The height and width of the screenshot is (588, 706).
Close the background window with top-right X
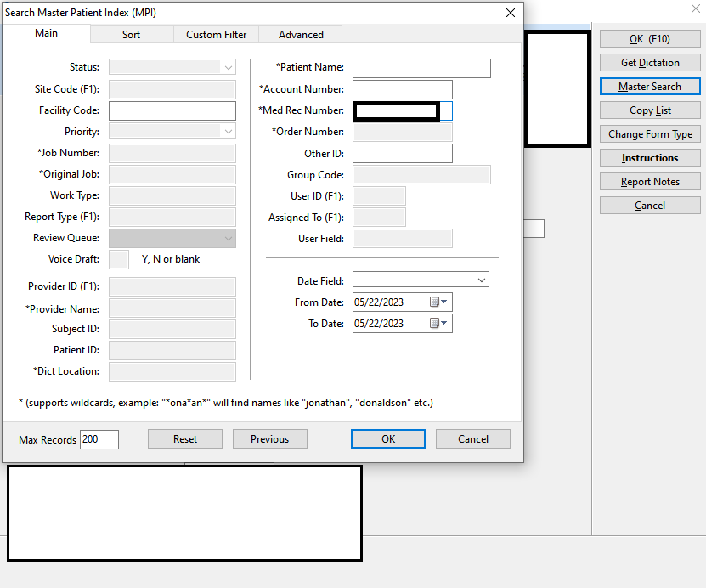tap(696, 8)
